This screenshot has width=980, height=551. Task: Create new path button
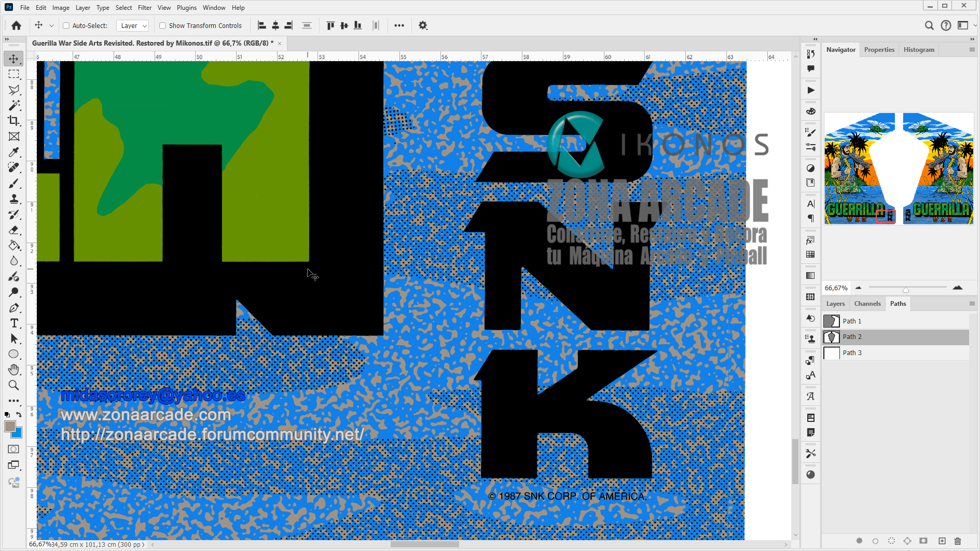(x=942, y=541)
